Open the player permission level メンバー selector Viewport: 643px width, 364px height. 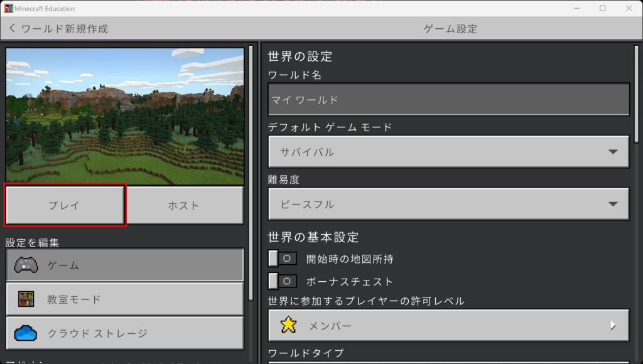click(448, 325)
